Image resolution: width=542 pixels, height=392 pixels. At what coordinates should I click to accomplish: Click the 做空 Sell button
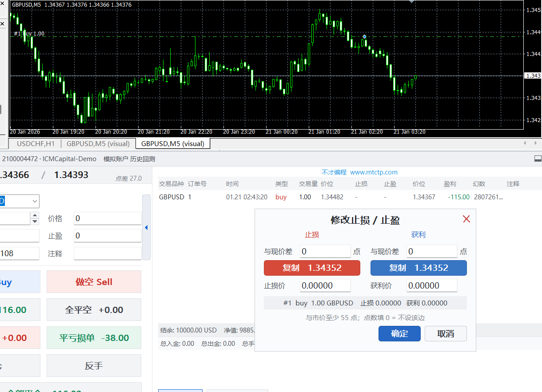[x=94, y=282]
